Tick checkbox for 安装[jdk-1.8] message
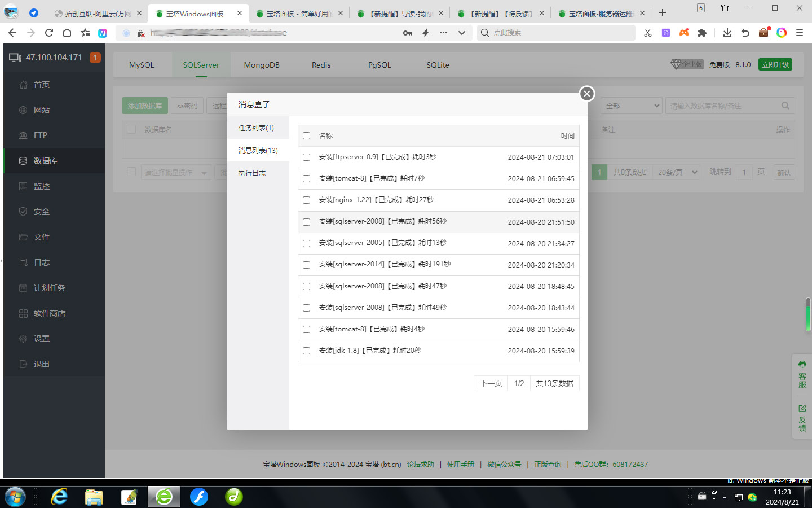This screenshot has height=508, width=812. [307, 351]
